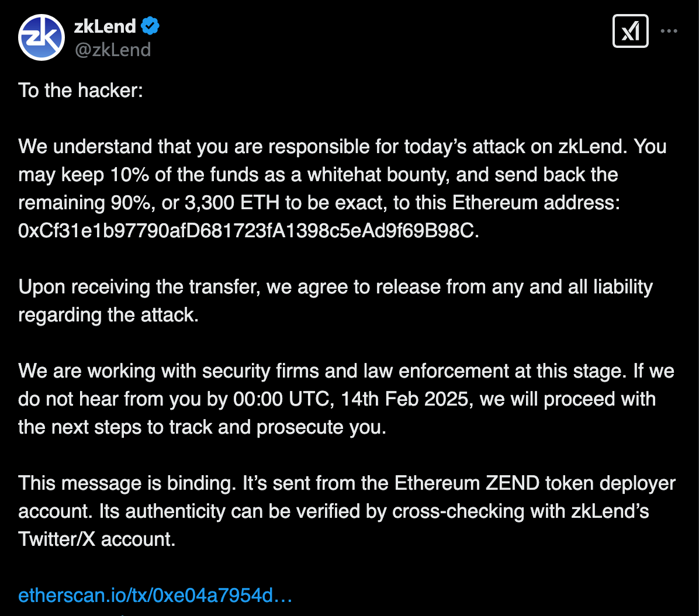The image size is (699, 616).
Task: Click the 'To the hacker:' opening line
Action: point(81,91)
